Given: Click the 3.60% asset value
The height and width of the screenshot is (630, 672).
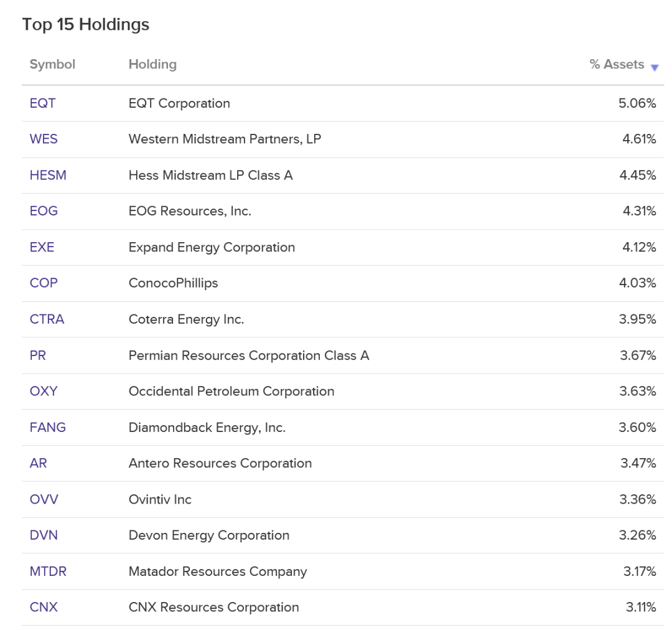Looking at the screenshot, I should [x=637, y=427].
